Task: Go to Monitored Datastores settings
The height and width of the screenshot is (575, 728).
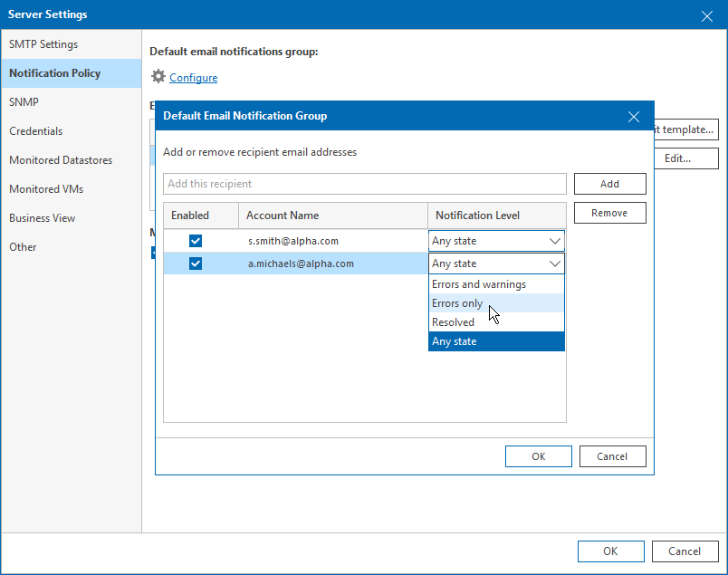Action: point(61,160)
